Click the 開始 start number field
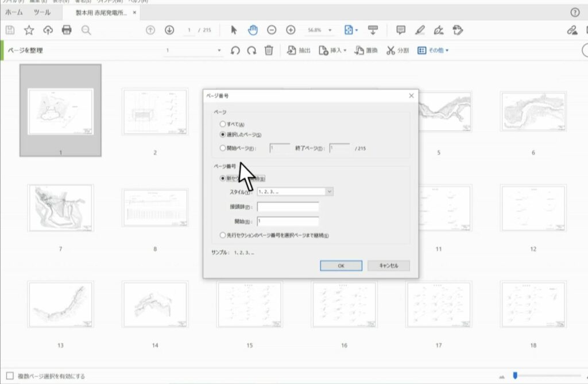 (288, 221)
